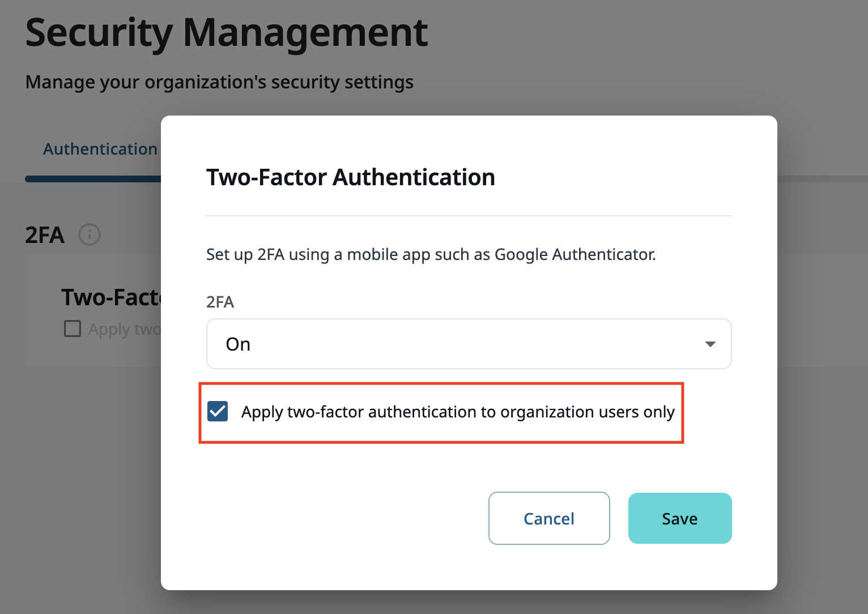The width and height of the screenshot is (868, 614).
Task: Switch to the Authentication tab
Action: click(x=100, y=148)
